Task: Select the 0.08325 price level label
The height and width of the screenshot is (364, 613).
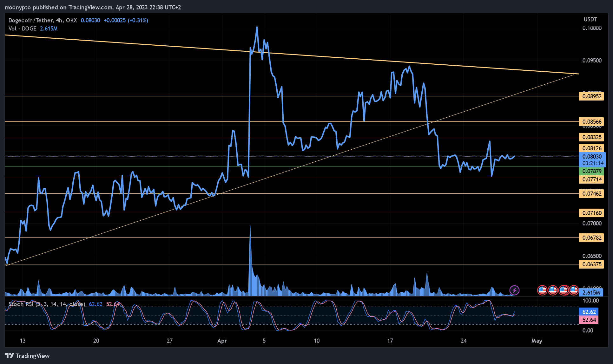Action: tap(591, 137)
